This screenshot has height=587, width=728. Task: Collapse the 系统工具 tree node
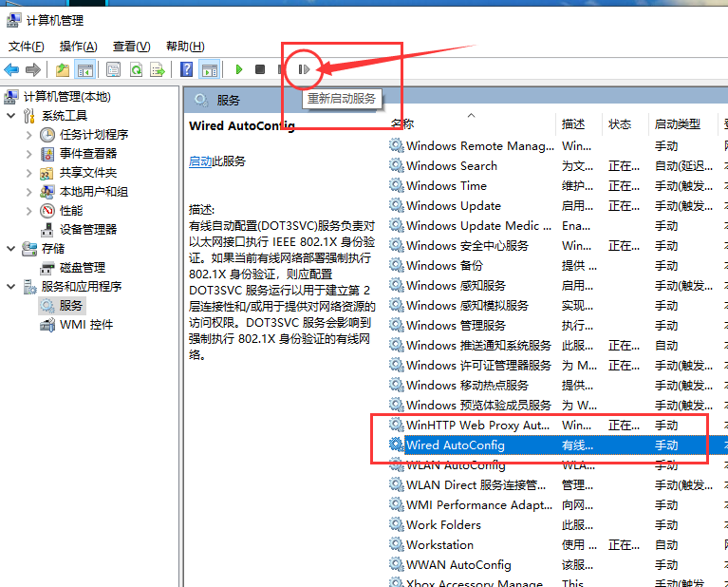11,116
